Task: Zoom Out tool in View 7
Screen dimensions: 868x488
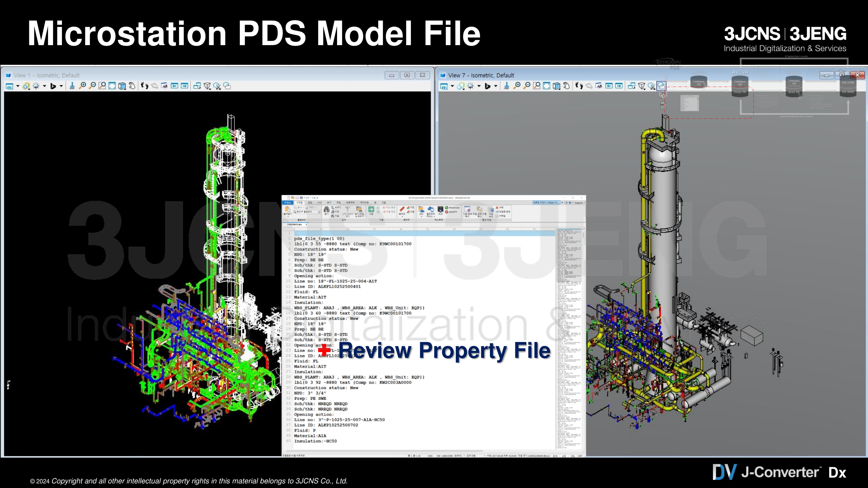Action: pyautogui.click(x=527, y=86)
